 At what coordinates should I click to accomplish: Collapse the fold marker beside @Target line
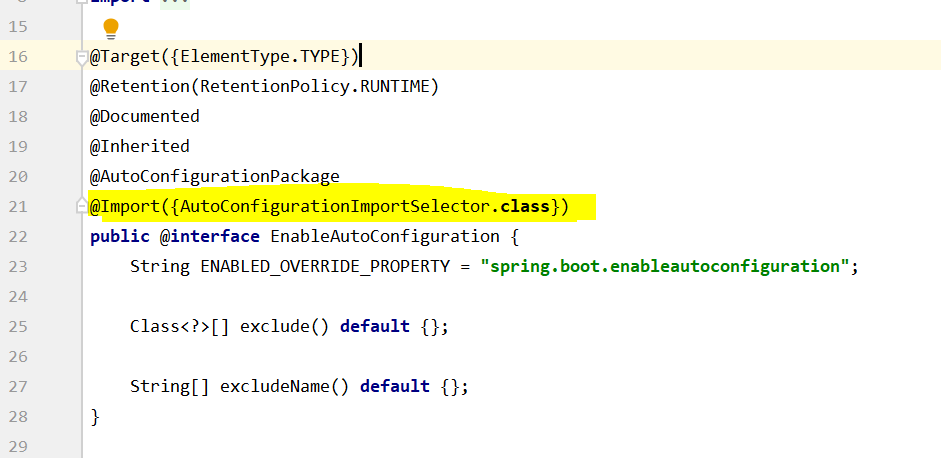[82, 57]
